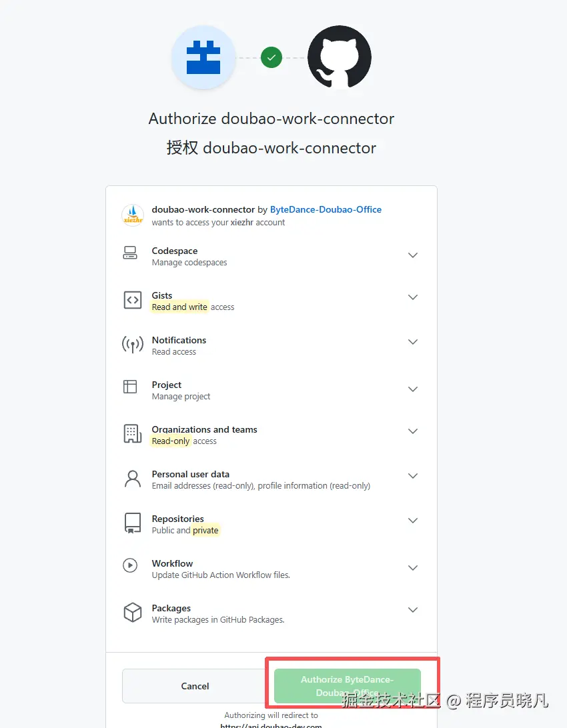Screen dimensions: 567x728
Task: Expand Personal user data details
Action: pyautogui.click(x=412, y=475)
